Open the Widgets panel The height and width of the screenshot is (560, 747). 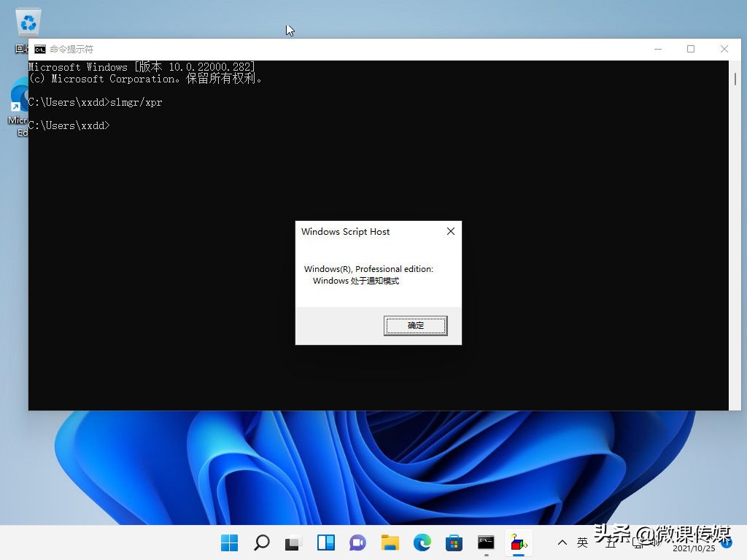coord(326,542)
